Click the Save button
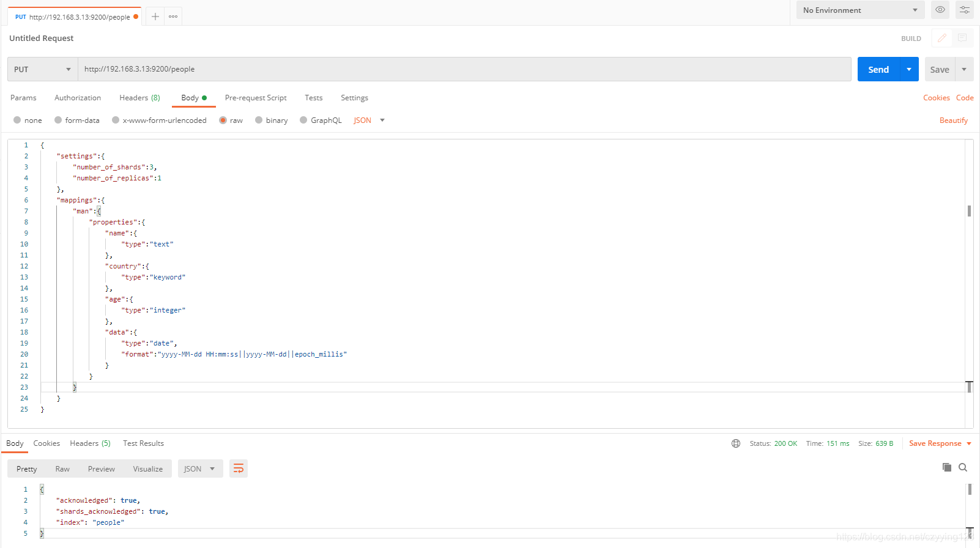Viewport: 980px width, 548px height. [940, 69]
